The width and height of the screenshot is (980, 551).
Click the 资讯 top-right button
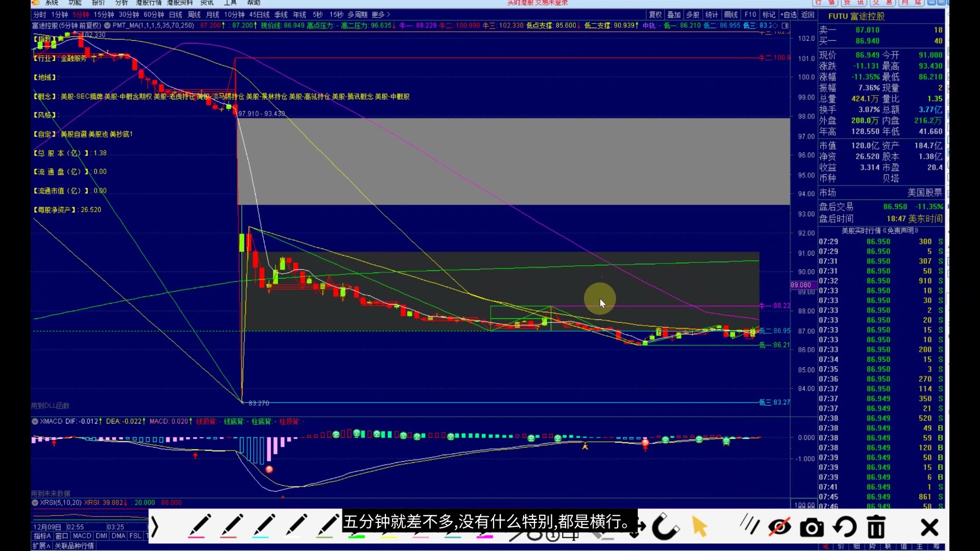[854, 3]
